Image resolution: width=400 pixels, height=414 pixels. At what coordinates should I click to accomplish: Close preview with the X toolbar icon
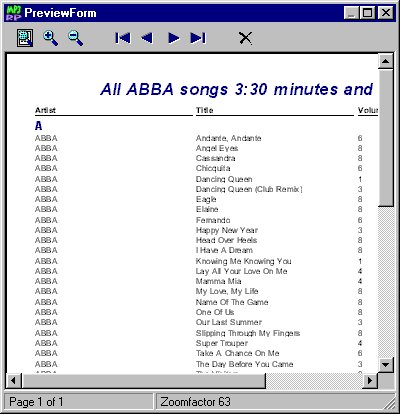point(246,38)
